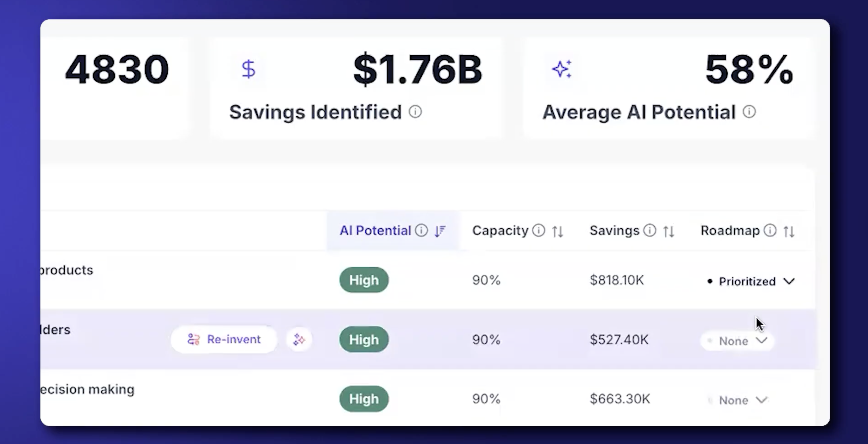The width and height of the screenshot is (868, 444).
Task: Select the AI Potential column header
Action: point(375,231)
